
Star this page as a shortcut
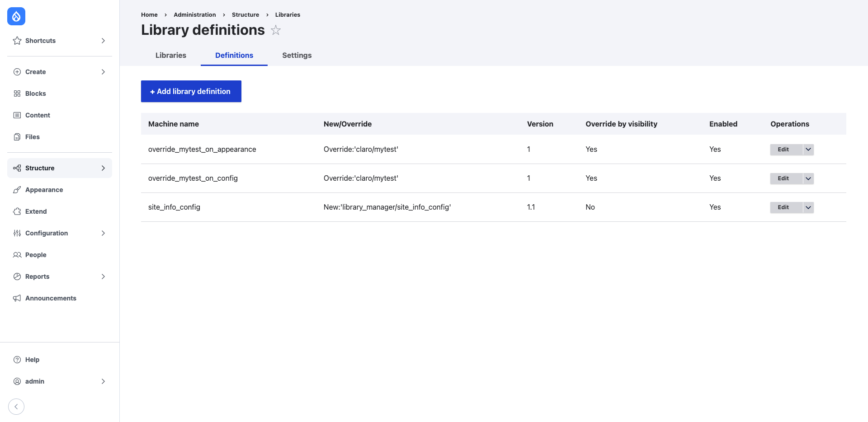click(x=276, y=30)
